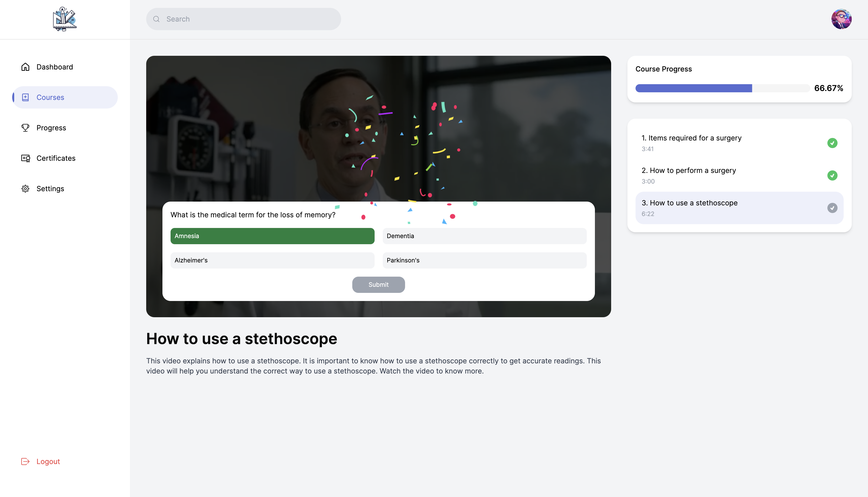Screen dimensions: 868x497
Task: Pick the Parkinson's answer option
Action: [x=484, y=260]
